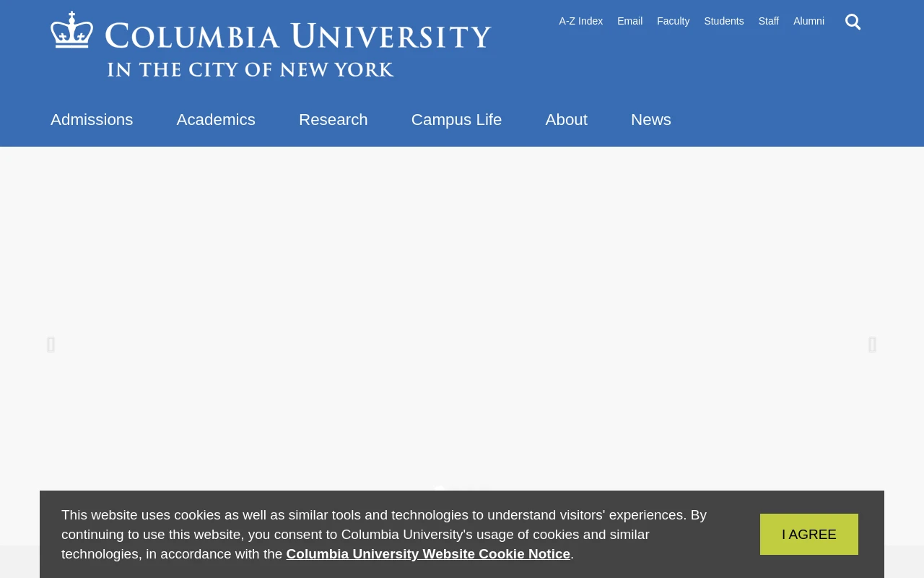Expand the Admissions navigation menu

click(x=92, y=120)
